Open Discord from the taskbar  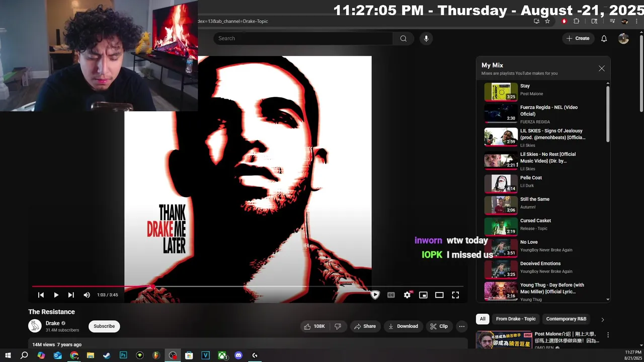(238, 355)
